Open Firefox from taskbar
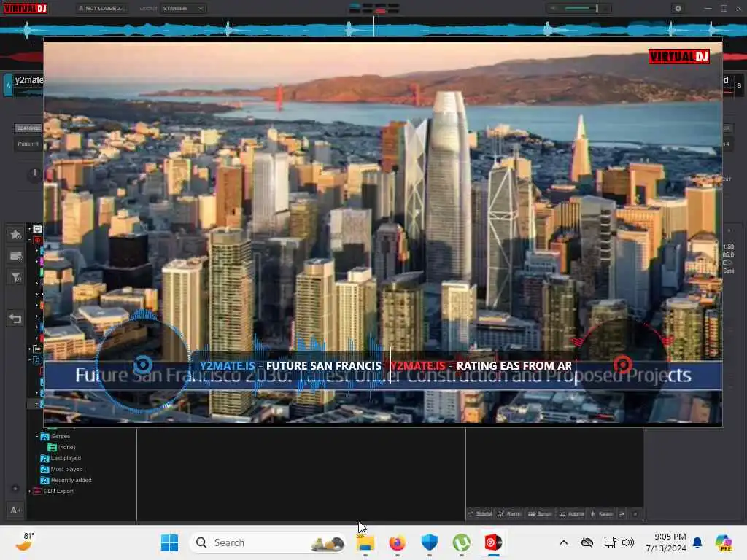Screen dimensions: 747x560 pyautogui.click(x=398, y=542)
